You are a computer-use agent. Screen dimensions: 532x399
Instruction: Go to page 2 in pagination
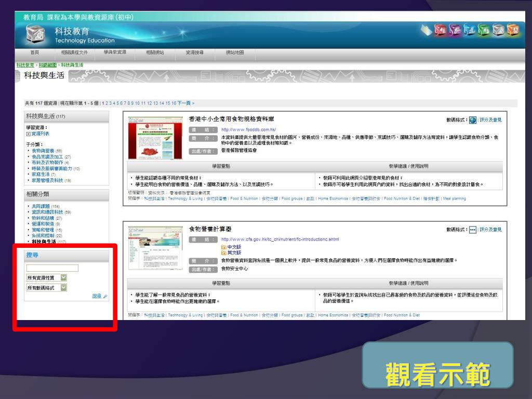107,103
